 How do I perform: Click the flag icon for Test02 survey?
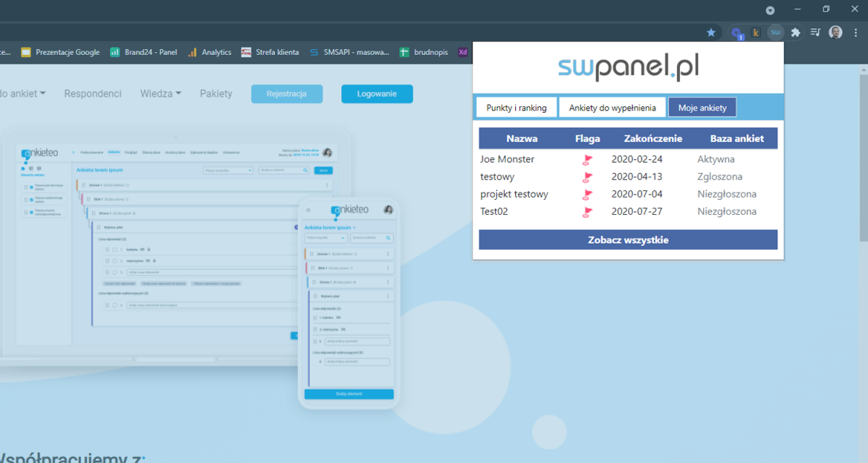point(587,212)
